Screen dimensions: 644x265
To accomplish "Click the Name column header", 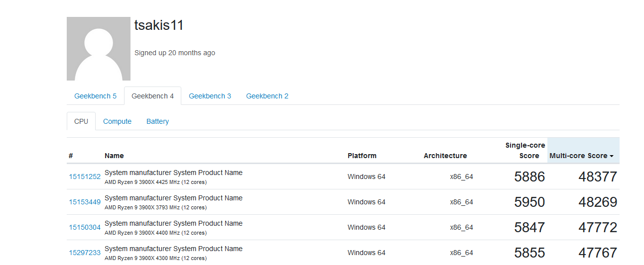I will tap(114, 156).
